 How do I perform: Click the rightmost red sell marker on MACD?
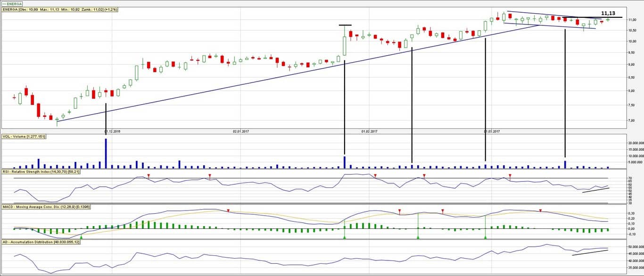[x=541, y=211]
